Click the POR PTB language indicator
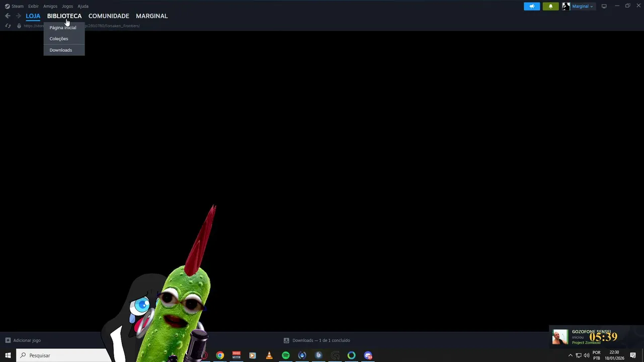This screenshot has height=362, width=644. click(597, 355)
